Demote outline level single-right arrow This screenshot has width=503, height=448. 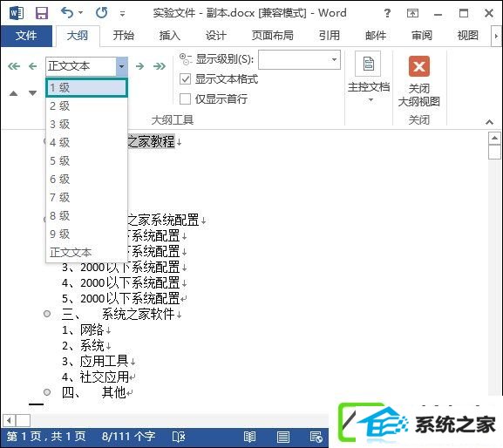pyautogui.click(x=139, y=66)
